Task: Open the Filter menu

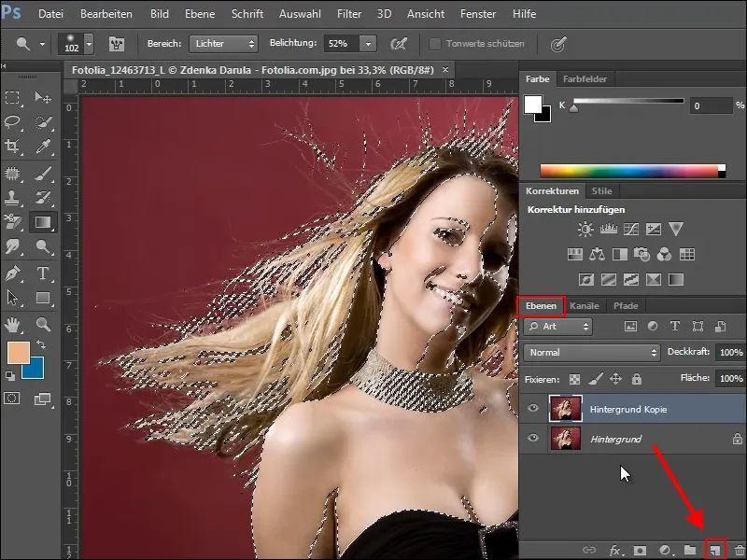Action: pyautogui.click(x=349, y=14)
